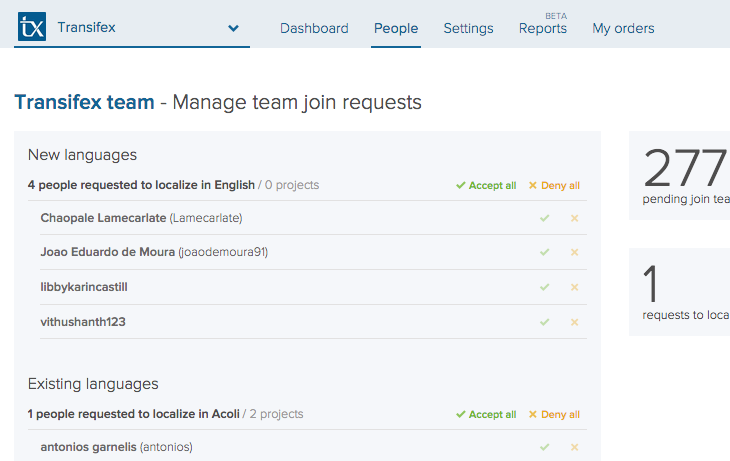730x461 pixels.
Task: Accept Joao Eduardo de Moura's request
Action: [544, 252]
